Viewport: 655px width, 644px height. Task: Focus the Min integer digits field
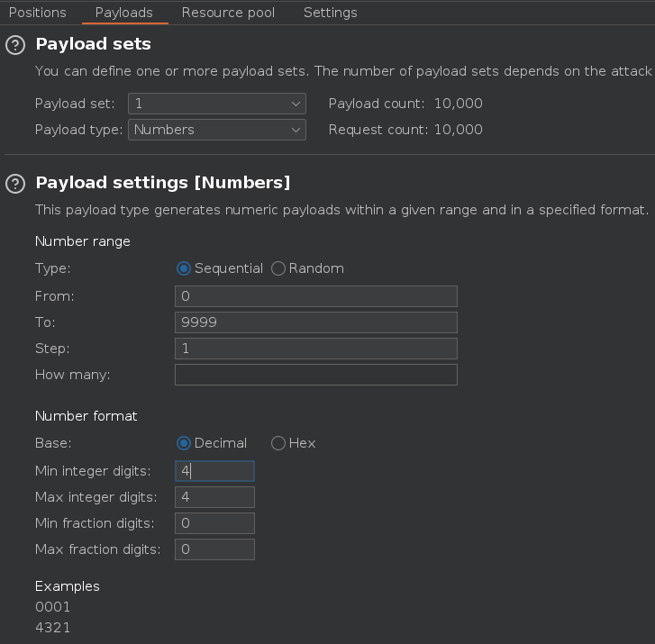tap(214, 471)
